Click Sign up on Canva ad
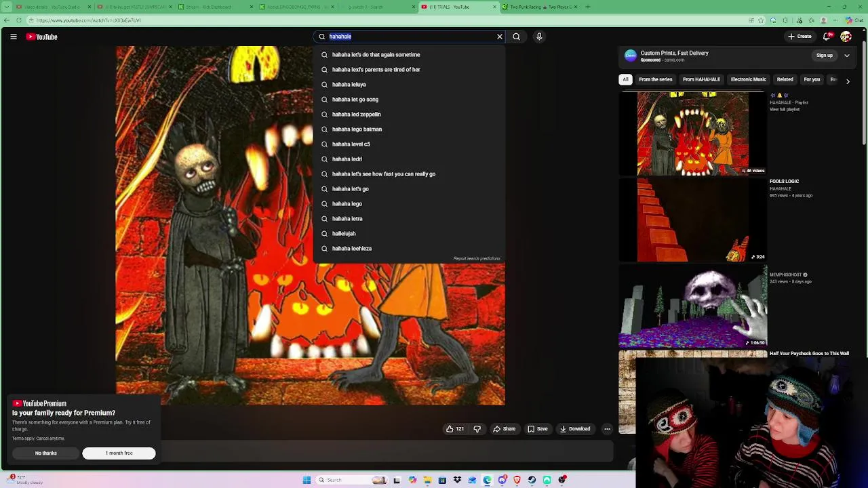 pos(825,56)
